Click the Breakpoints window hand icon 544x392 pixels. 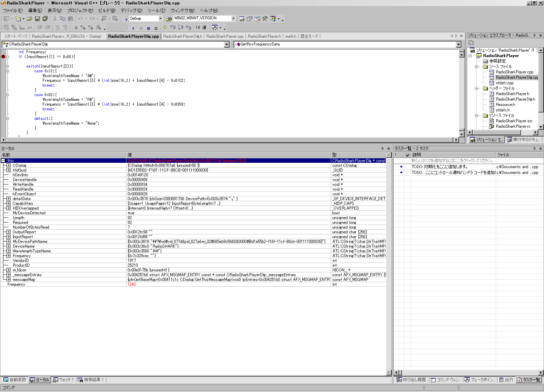[x=215, y=28]
